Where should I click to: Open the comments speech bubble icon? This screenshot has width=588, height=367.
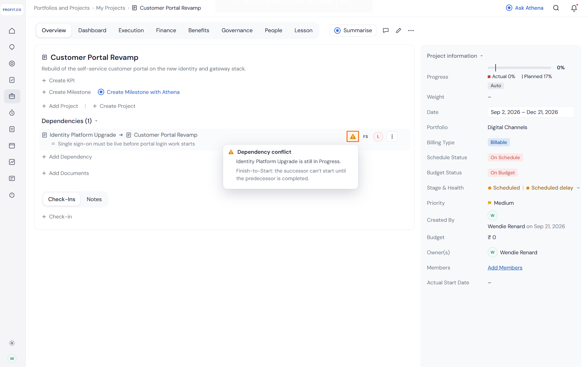(x=386, y=30)
